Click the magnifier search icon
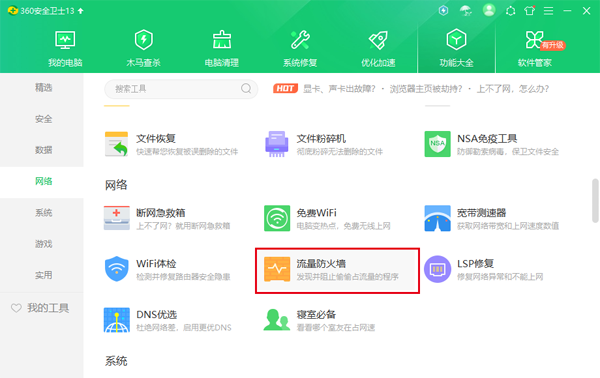The width and height of the screenshot is (600, 378). (x=246, y=89)
